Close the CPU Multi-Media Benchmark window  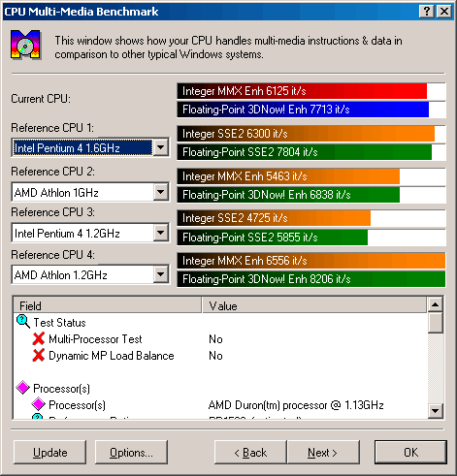pyautogui.click(x=444, y=12)
